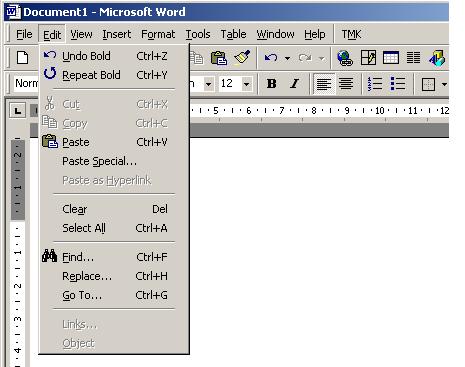Click the Columns toolbar icon
The width and height of the screenshot is (465, 367).
tap(413, 58)
